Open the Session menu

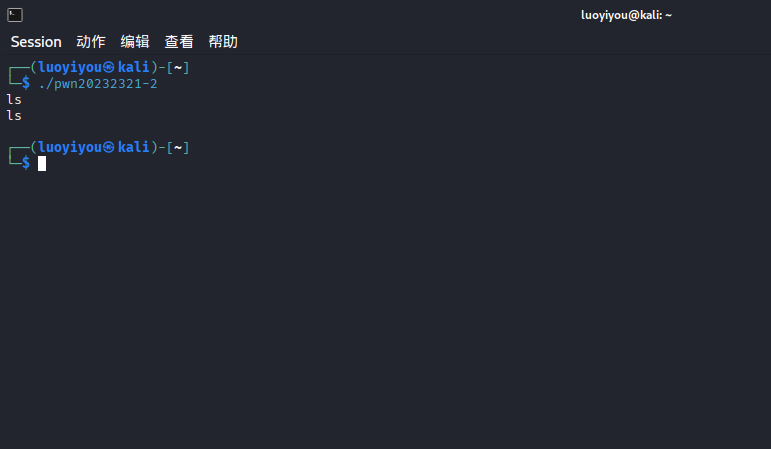36,42
